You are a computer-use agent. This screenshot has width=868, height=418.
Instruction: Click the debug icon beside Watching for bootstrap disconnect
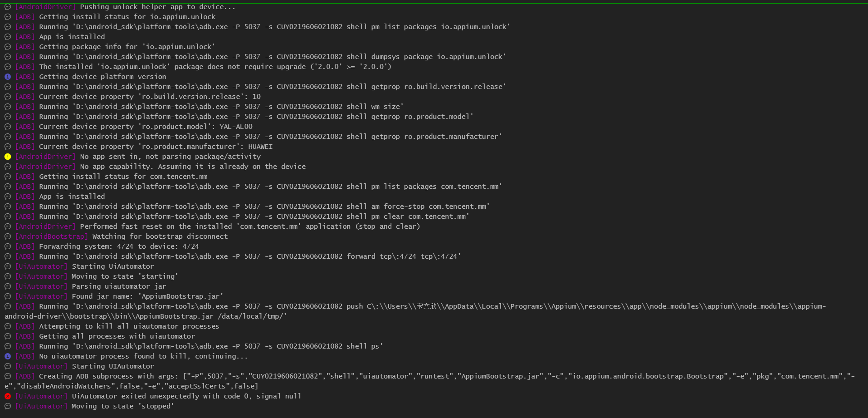pos(8,236)
